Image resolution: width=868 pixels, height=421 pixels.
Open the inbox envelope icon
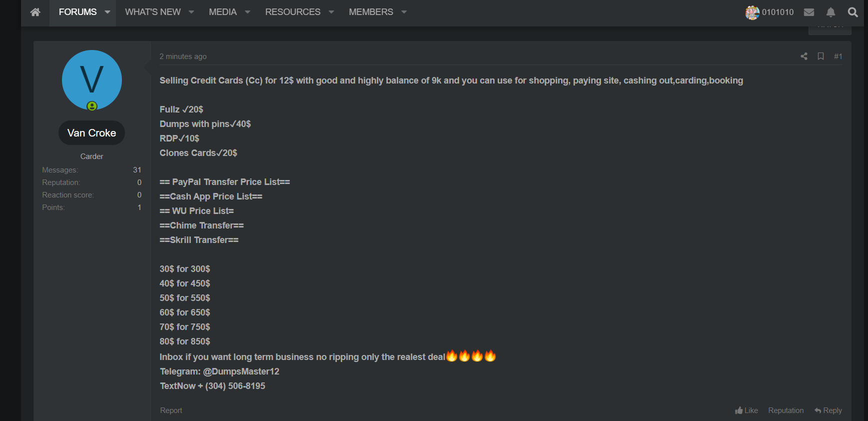[x=809, y=12]
